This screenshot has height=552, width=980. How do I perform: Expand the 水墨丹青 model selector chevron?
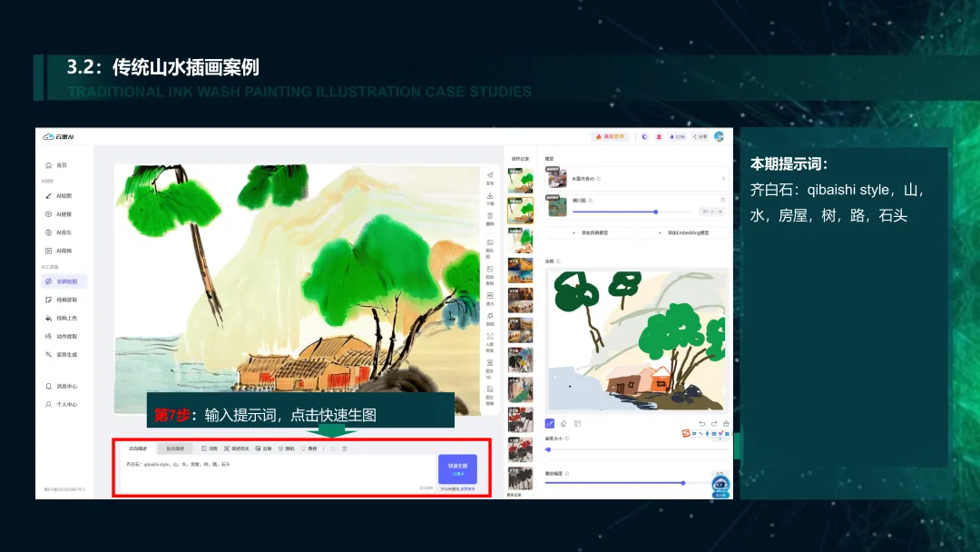point(723,179)
